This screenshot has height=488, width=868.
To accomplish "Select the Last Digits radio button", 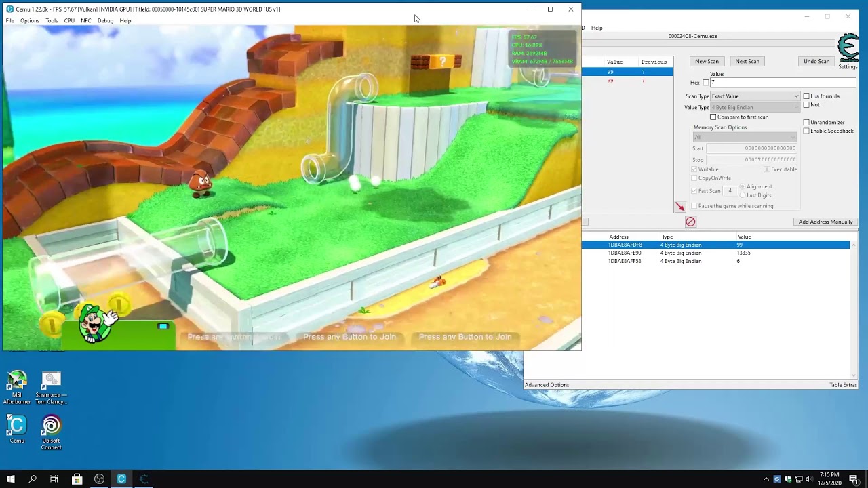I will (743, 195).
